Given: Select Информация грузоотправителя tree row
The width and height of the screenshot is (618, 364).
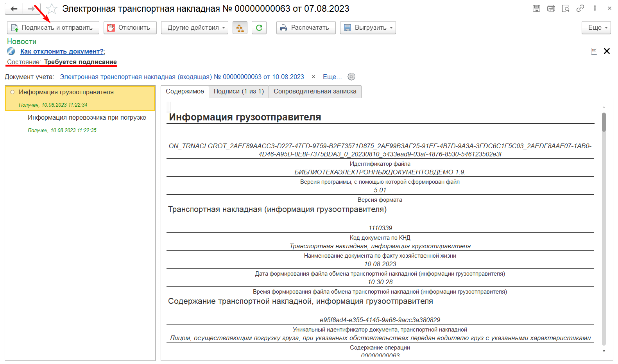Looking at the screenshot, I should point(80,98).
